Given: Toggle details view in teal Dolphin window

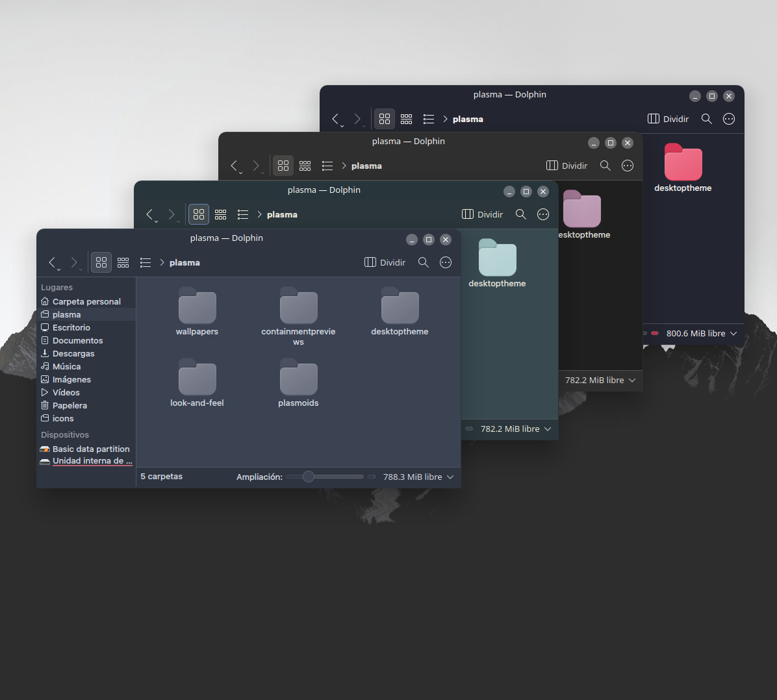Looking at the screenshot, I should pyautogui.click(x=243, y=214).
